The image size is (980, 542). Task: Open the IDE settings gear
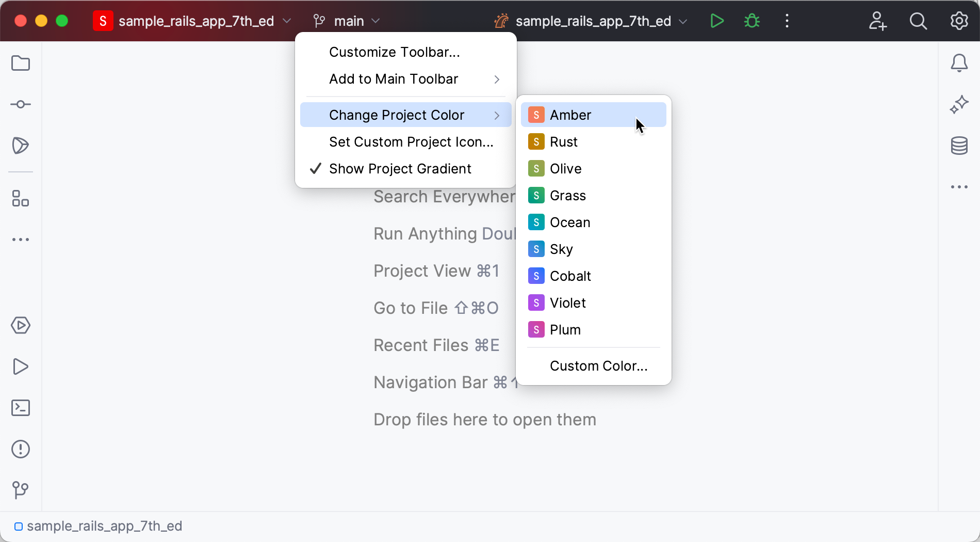tap(958, 21)
